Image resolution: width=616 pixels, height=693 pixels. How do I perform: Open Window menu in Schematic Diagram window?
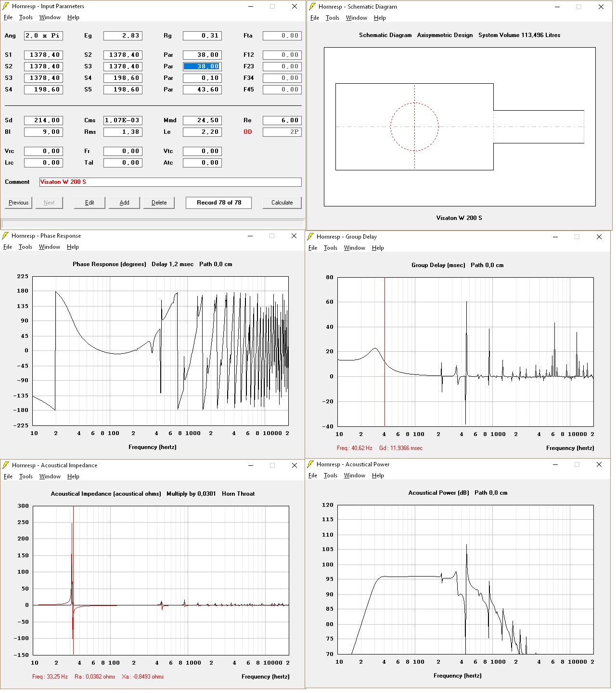[x=357, y=18]
